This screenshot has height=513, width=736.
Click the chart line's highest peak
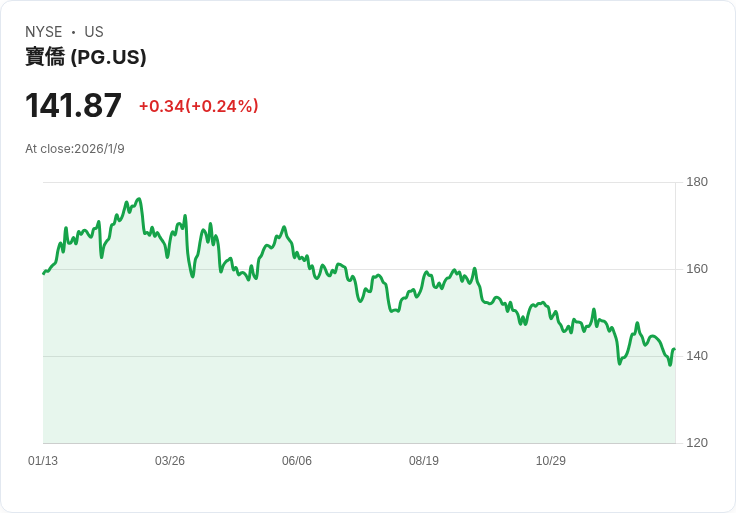click(139, 199)
